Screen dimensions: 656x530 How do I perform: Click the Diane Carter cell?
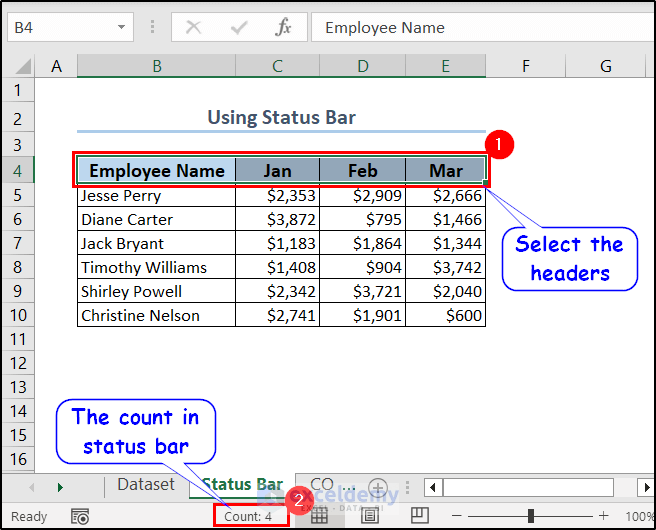click(x=156, y=219)
